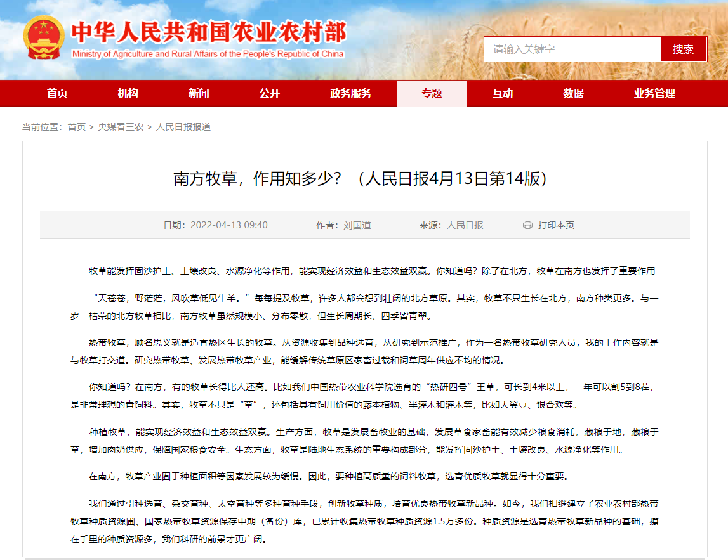728x560 pixels.
Task: Click the paragraph beginning “天苍苍，野茫茫
Action: tap(364, 307)
